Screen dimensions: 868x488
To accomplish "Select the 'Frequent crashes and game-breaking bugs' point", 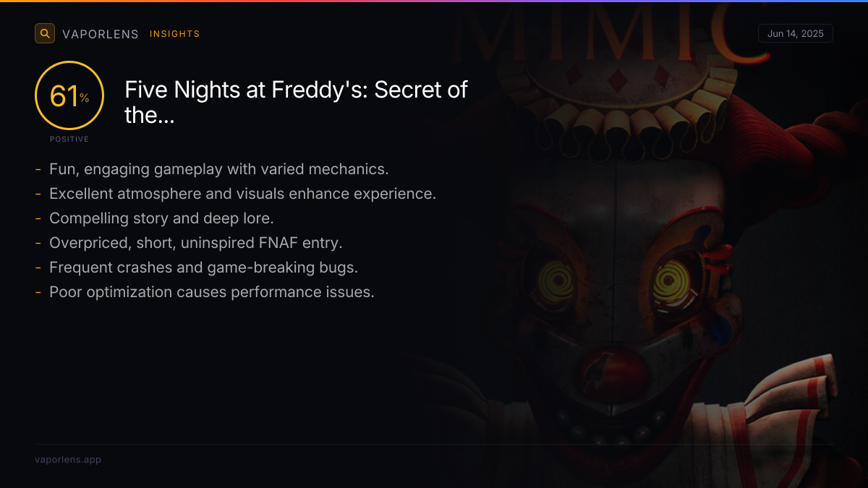I will 203,267.
